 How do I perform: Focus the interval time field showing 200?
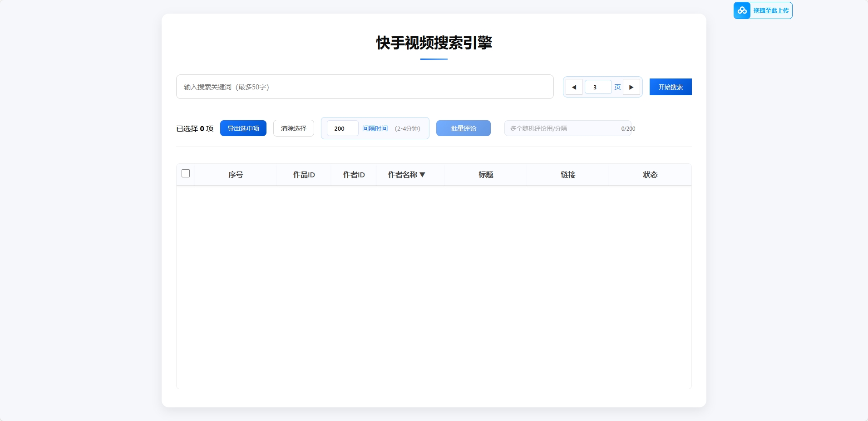pyautogui.click(x=343, y=128)
